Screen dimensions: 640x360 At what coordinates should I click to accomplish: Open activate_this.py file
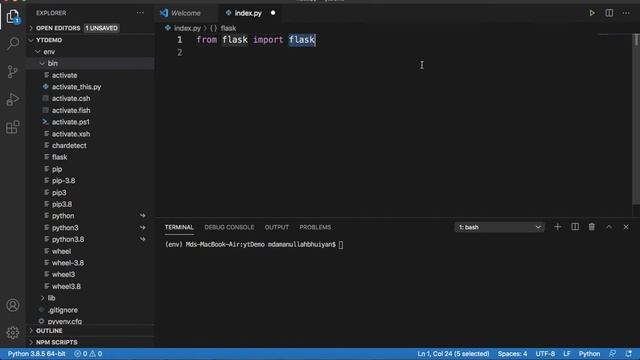(x=76, y=87)
